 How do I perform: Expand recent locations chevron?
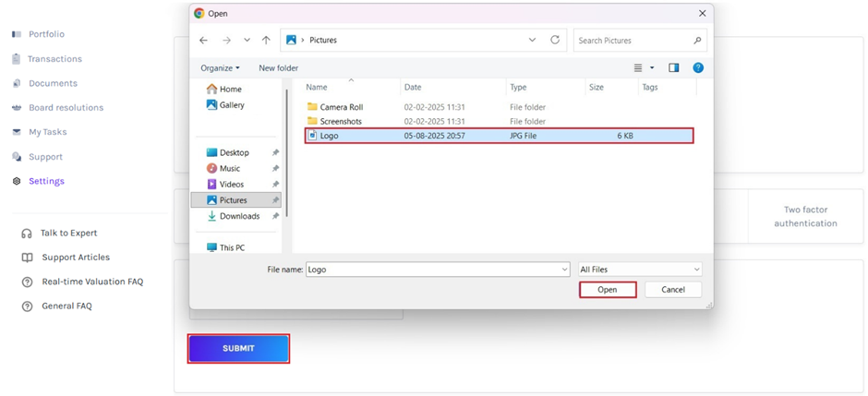click(x=247, y=41)
